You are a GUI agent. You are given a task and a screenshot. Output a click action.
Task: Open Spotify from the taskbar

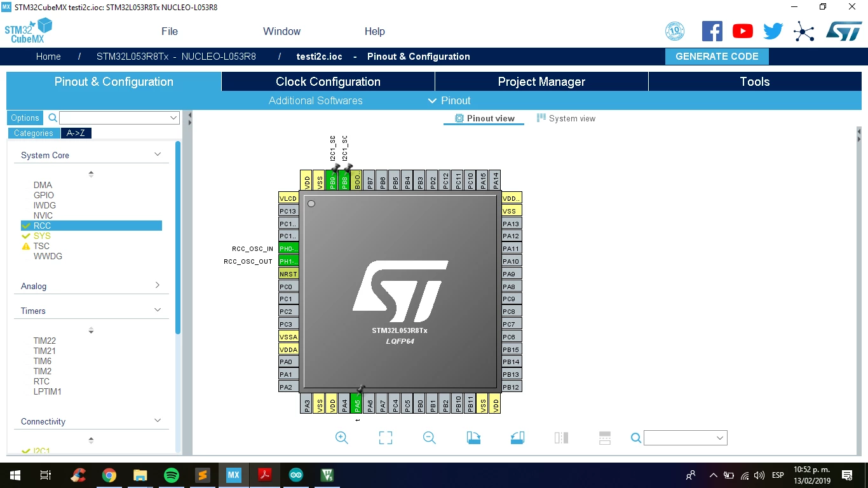click(172, 475)
